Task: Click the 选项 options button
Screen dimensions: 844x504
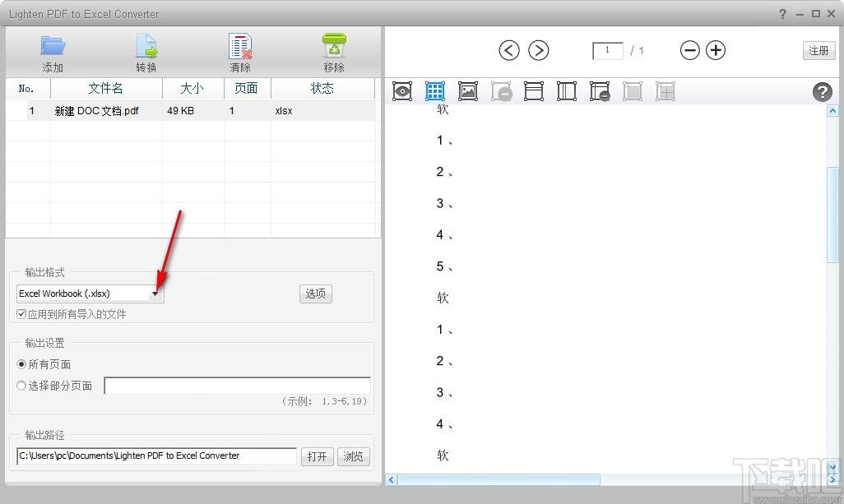Action: click(315, 294)
